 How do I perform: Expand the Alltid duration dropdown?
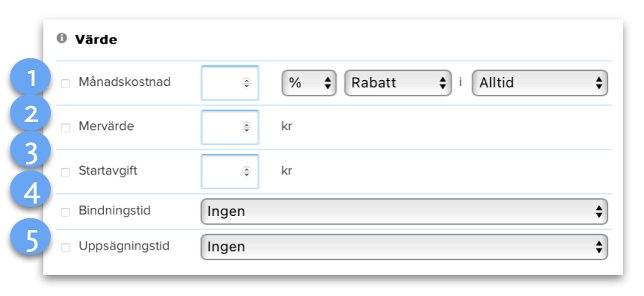539,83
